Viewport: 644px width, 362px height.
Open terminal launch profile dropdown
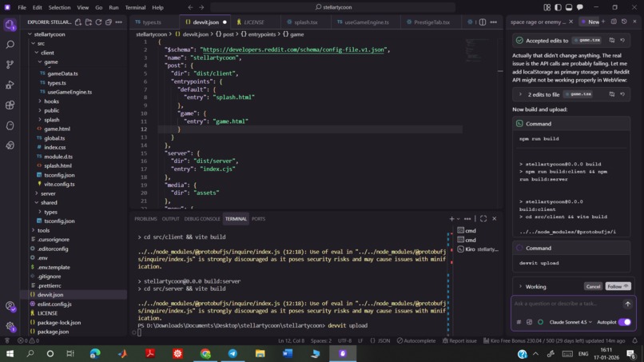459,219
